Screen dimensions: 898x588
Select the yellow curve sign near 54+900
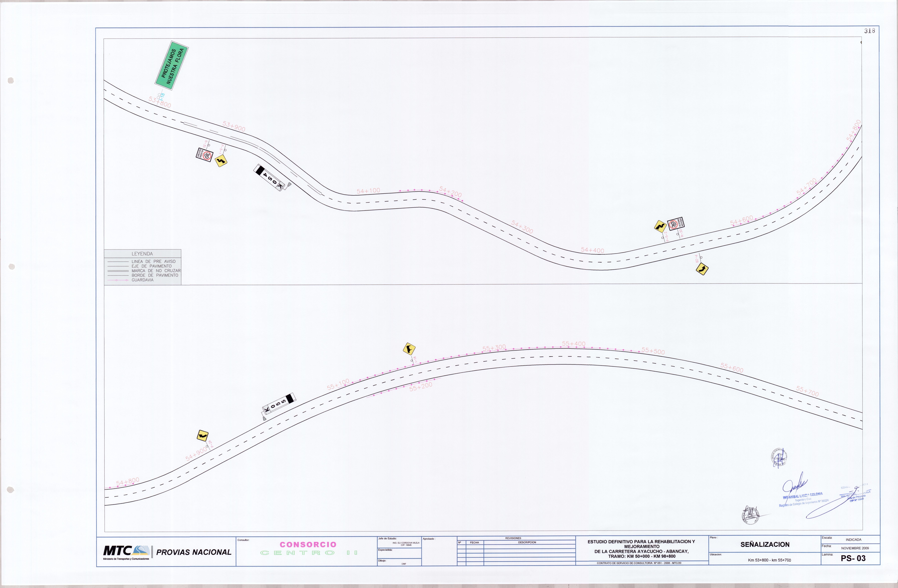point(203,436)
